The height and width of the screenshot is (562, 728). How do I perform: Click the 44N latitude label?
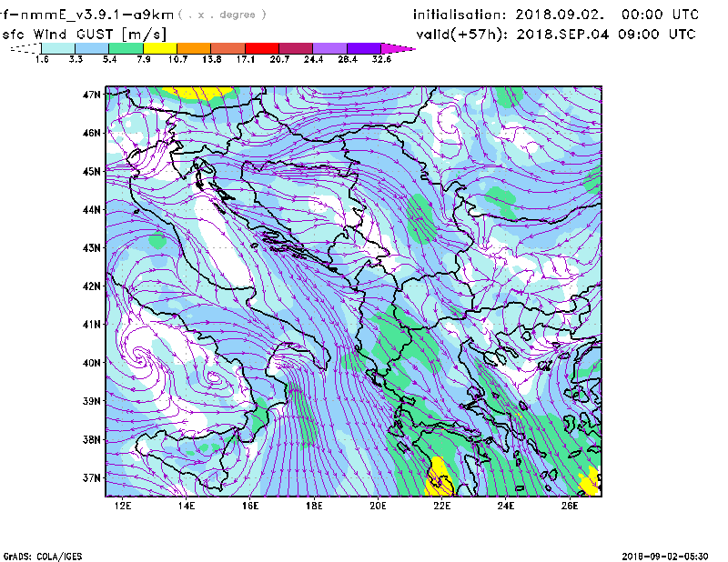point(92,210)
